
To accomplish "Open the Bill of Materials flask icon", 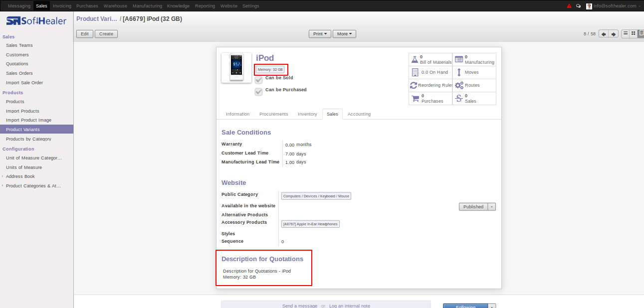I will pos(414,59).
